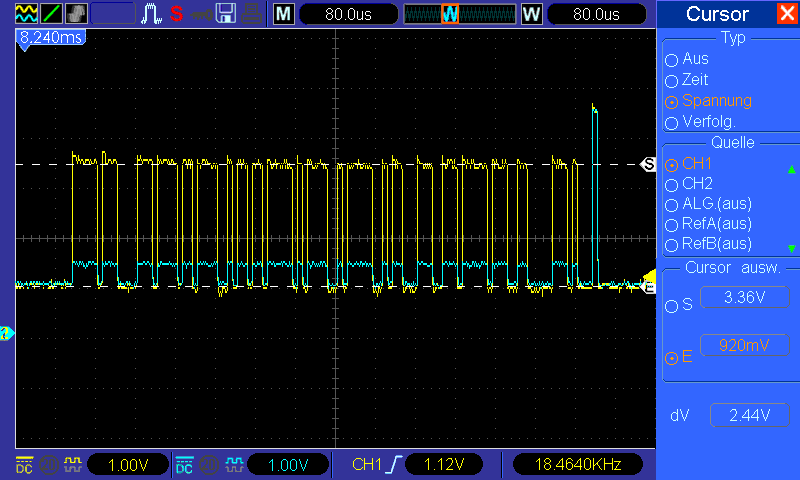The image size is (800, 480).
Task: Click the E cursor value 920mV
Action: point(745,346)
